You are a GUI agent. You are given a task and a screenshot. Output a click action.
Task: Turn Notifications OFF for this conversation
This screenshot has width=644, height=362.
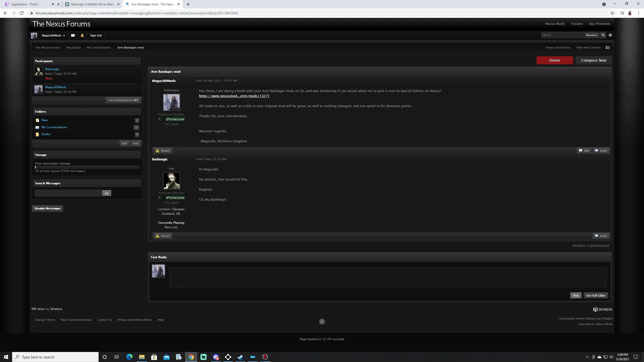123,100
